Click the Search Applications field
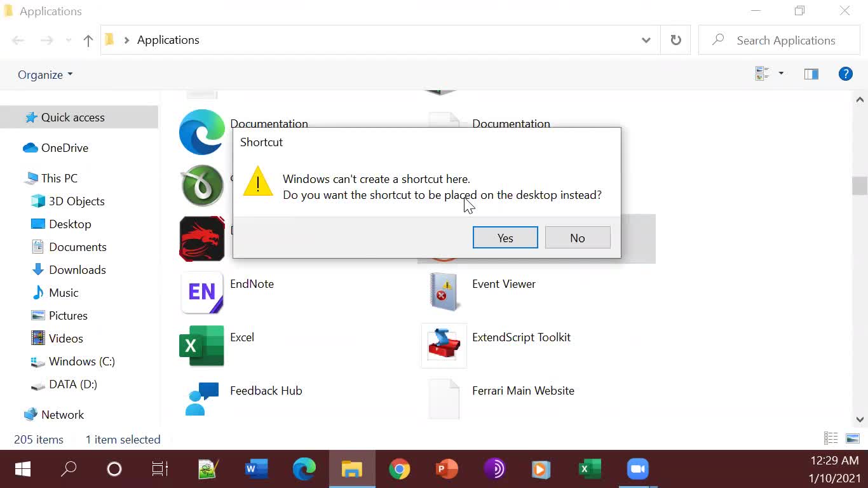 click(779, 40)
